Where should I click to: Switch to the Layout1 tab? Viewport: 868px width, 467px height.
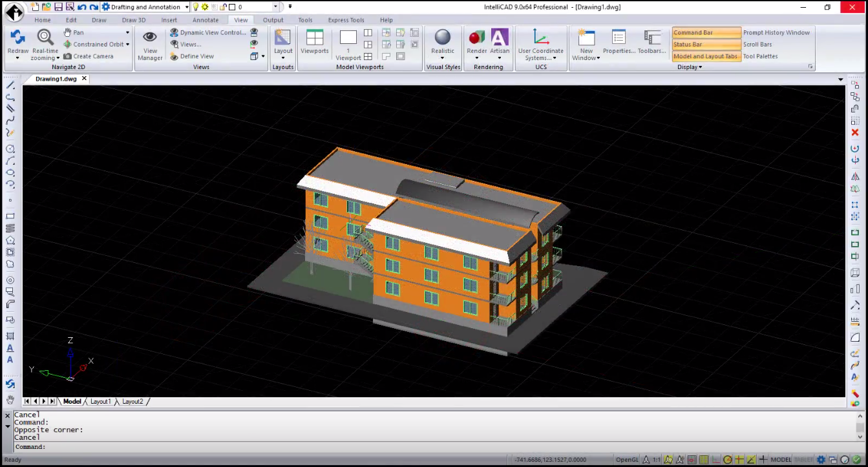click(x=101, y=401)
